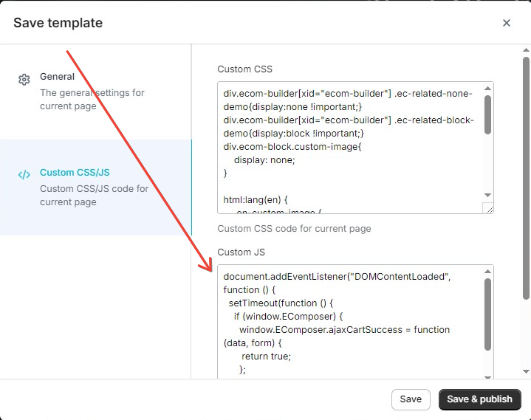Click the code brackets icon for Custom CSS/JS
531x420 pixels.
pyautogui.click(x=24, y=175)
